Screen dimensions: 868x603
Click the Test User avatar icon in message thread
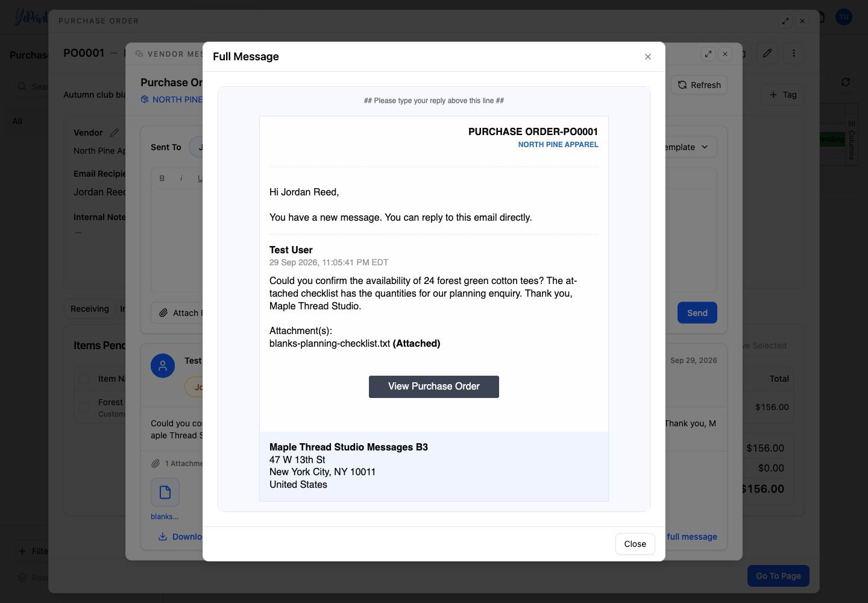coord(163,365)
